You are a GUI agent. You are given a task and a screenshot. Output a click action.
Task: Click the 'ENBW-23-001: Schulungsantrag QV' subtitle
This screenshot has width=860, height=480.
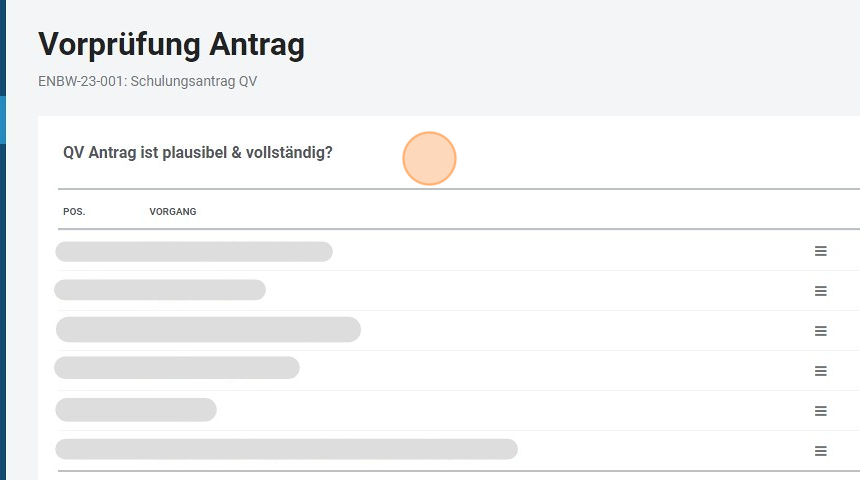147,81
